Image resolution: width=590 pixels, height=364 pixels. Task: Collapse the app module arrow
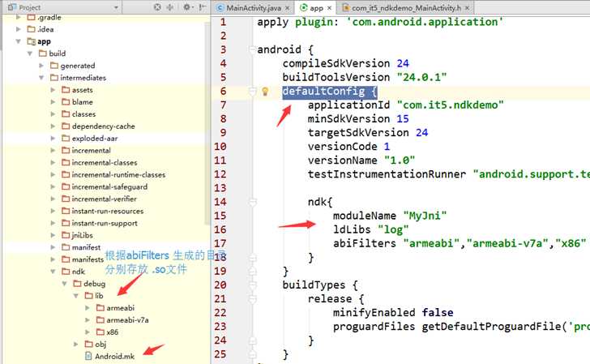point(18,41)
